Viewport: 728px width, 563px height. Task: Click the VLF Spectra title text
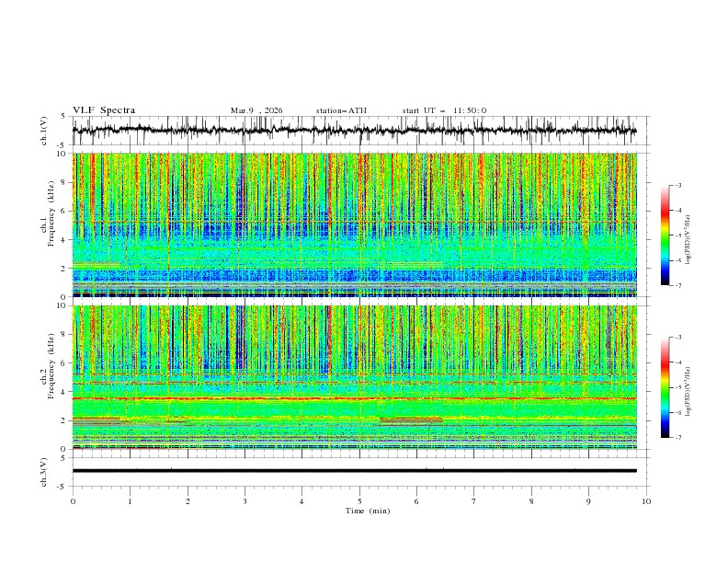tap(104, 110)
